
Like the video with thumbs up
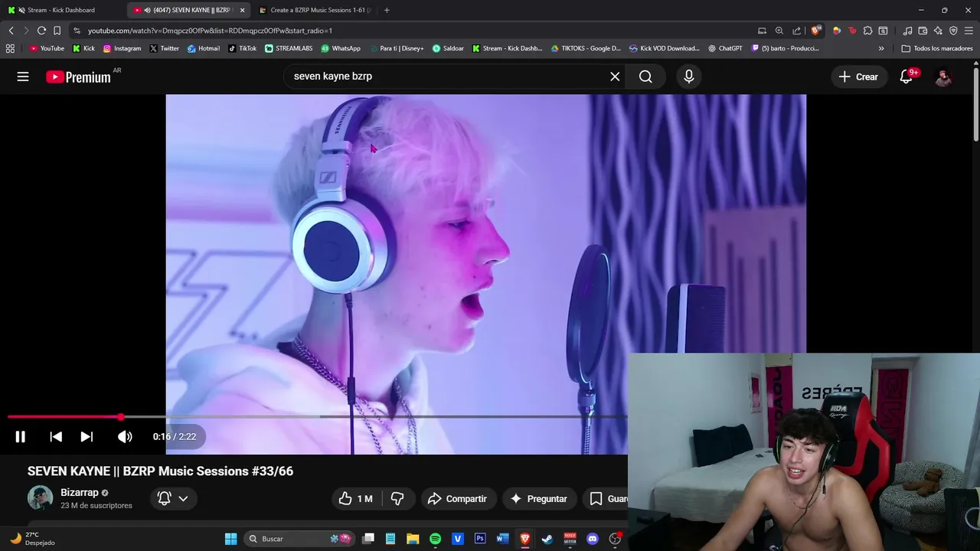pos(356,498)
